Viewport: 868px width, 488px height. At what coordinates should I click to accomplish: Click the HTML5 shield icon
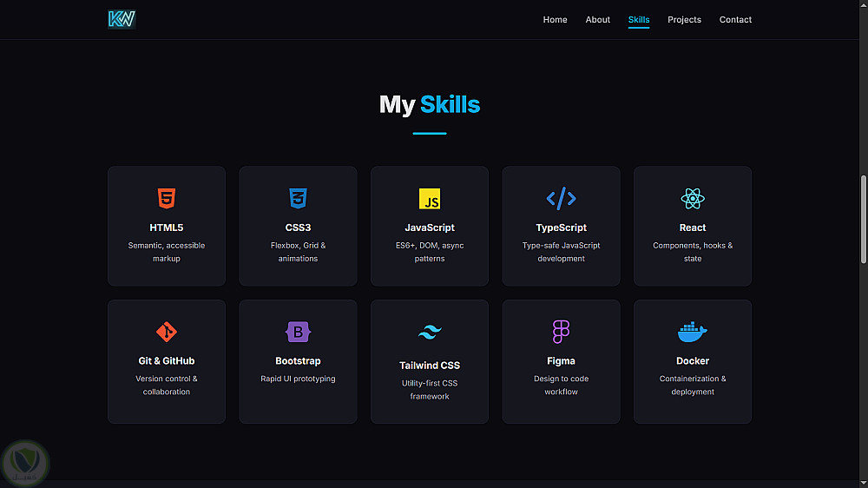(166, 198)
